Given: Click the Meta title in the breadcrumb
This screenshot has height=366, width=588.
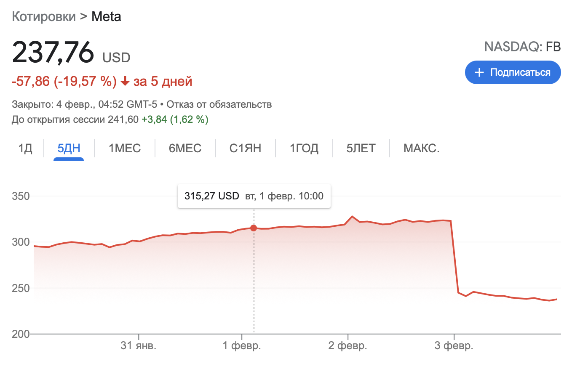Looking at the screenshot, I should point(106,17).
